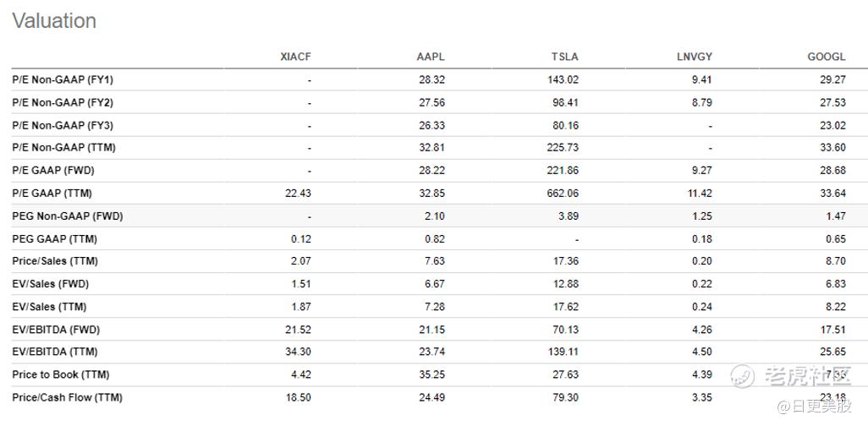Click the @日更美股 watermark text
Image resolution: width=868 pixels, height=426 pixels.
tap(816, 407)
